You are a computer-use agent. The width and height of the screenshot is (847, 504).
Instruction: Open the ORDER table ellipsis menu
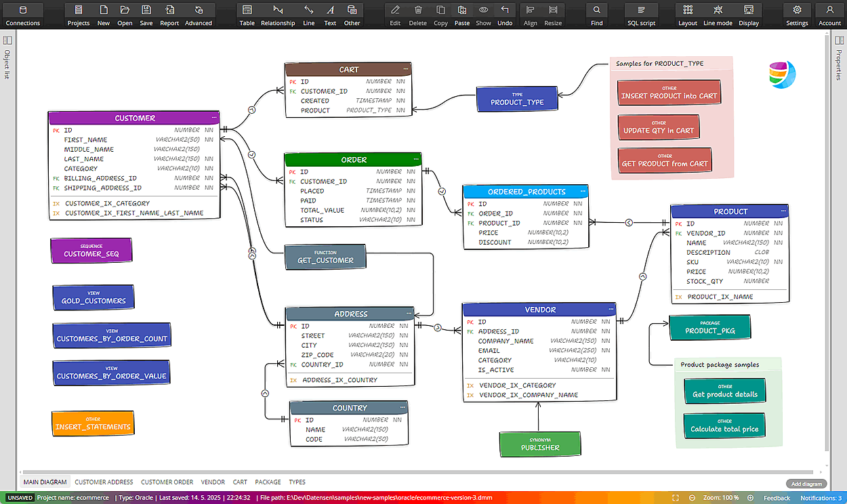415,160
